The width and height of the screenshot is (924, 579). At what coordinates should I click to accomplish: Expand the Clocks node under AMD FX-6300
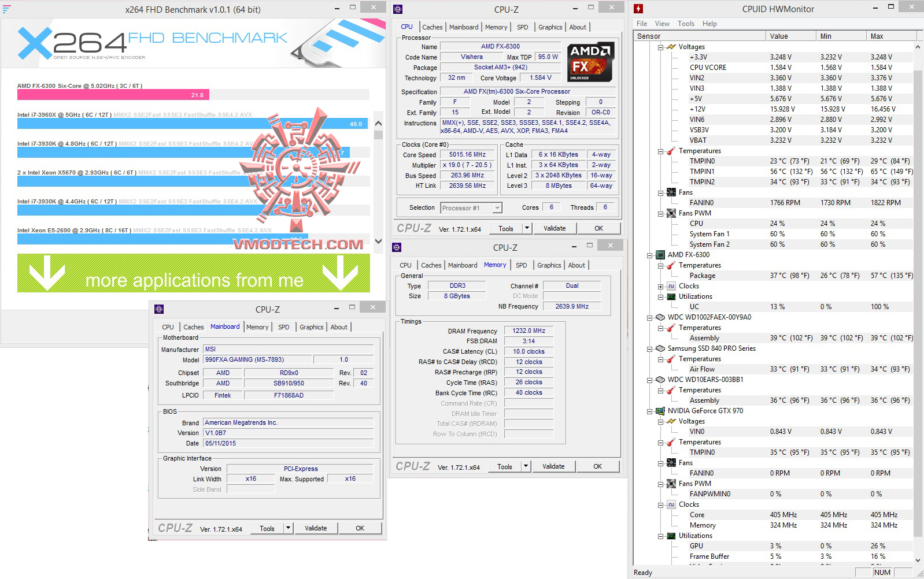coord(660,286)
